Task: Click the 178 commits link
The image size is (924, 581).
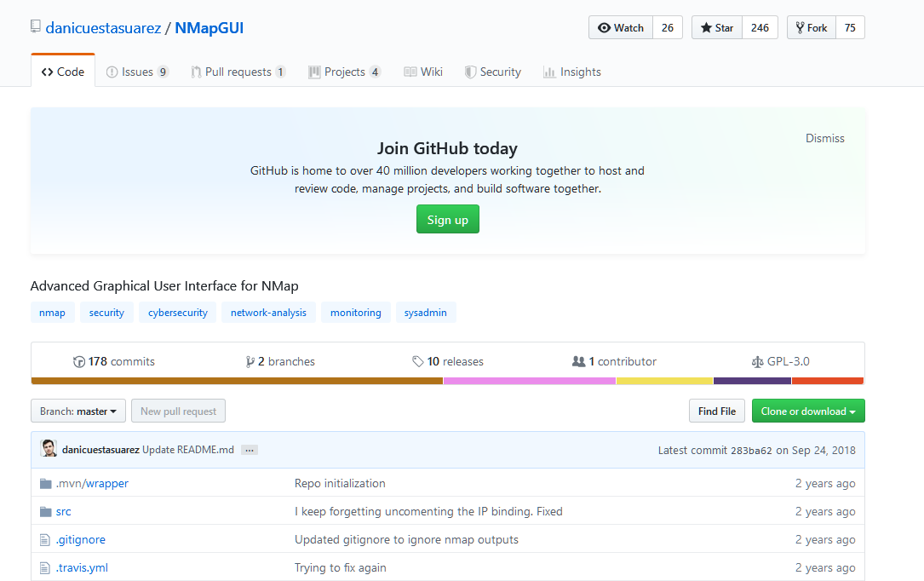Action: (114, 362)
